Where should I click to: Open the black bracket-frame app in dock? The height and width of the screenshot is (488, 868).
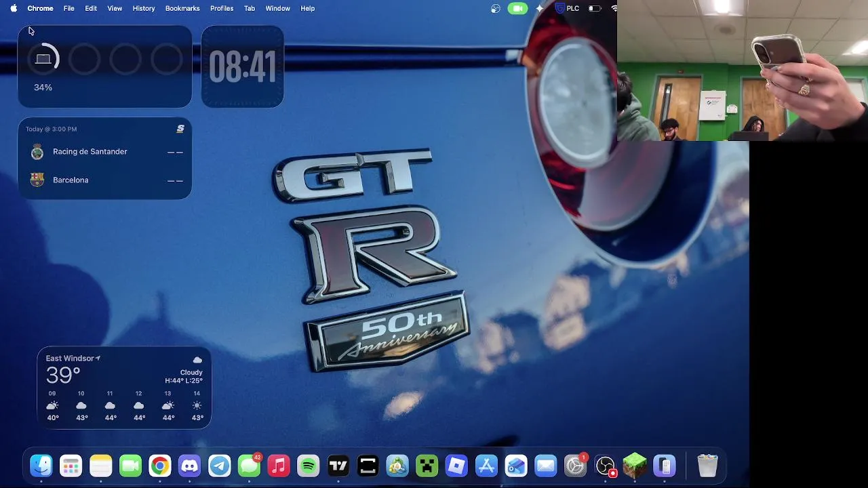pyautogui.click(x=368, y=466)
